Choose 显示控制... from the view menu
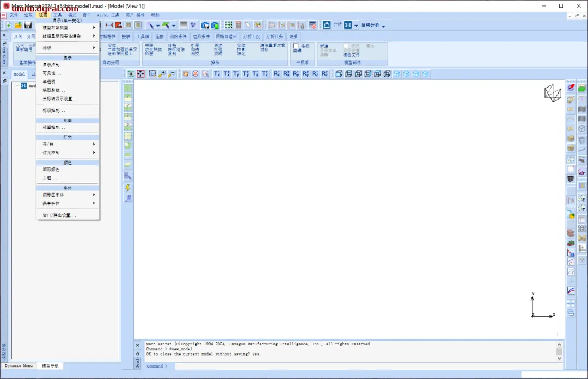588x379 pixels. click(68, 65)
